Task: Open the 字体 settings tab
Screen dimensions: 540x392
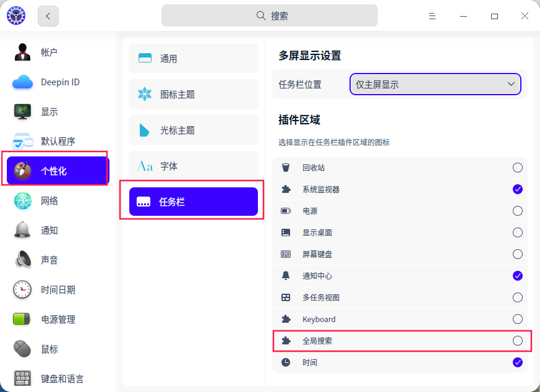Action: point(194,166)
